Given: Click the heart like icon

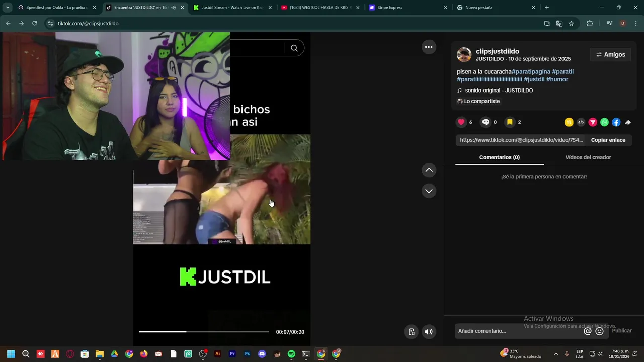Looking at the screenshot, I should coord(461,122).
